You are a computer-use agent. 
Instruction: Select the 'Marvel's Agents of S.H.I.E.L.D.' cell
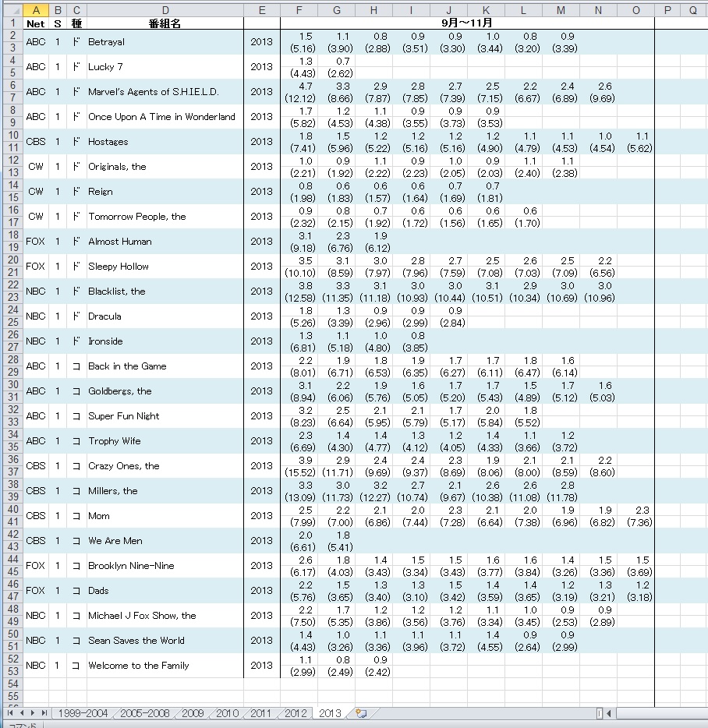coord(165,92)
